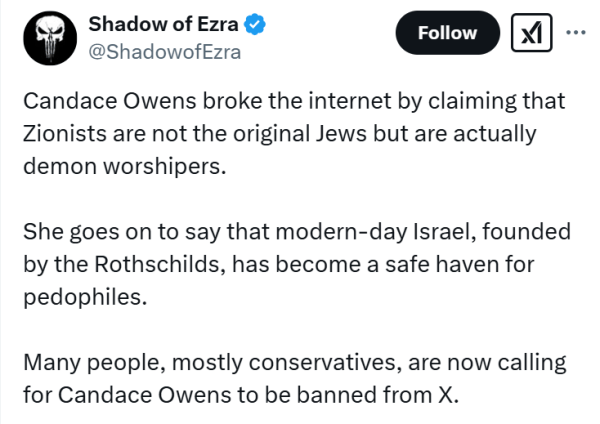Image resolution: width=600 pixels, height=424 pixels.
Task: Open the Punisher skull profile avatar
Action: coord(50,38)
